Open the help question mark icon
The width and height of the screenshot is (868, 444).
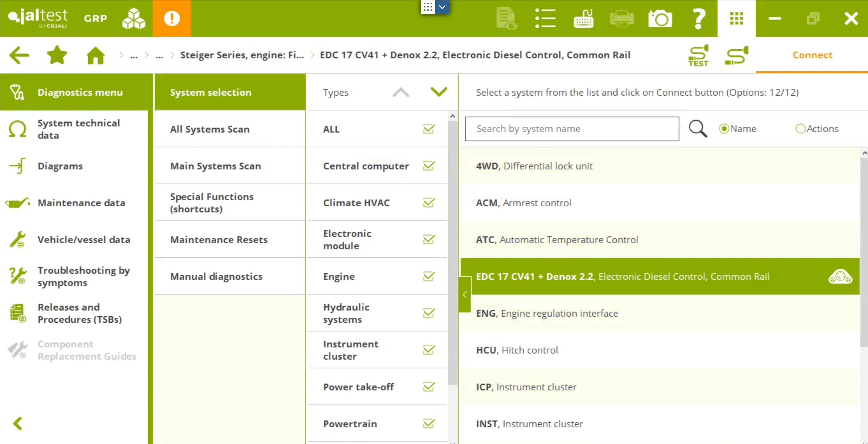point(698,18)
